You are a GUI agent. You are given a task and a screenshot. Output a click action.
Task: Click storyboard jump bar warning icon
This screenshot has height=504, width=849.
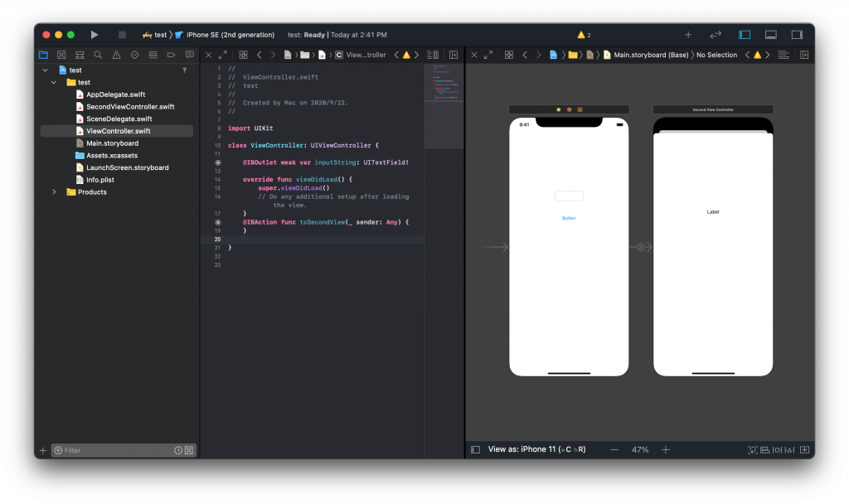click(x=758, y=55)
